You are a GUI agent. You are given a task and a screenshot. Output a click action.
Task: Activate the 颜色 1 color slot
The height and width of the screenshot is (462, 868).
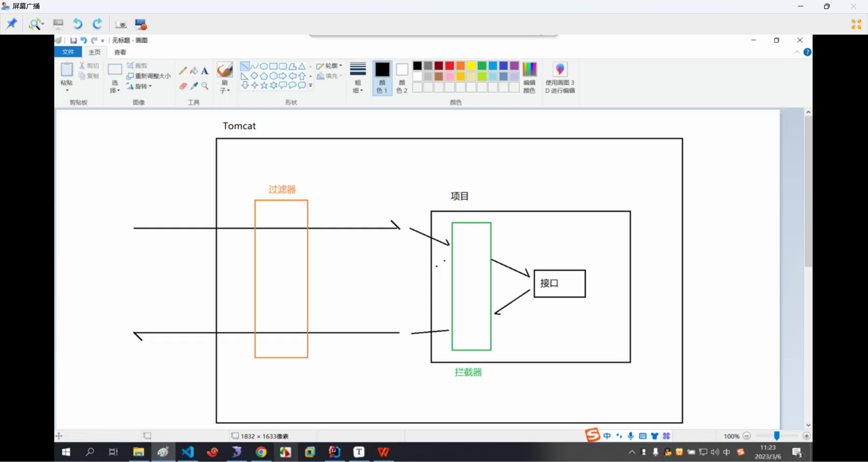click(382, 77)
